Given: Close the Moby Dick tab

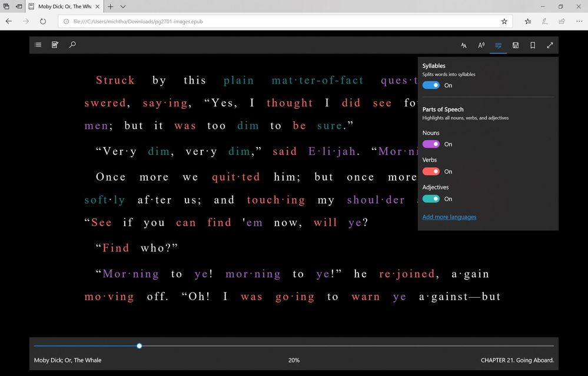Looking at the screenshot, I should click(x=98, y=6).
